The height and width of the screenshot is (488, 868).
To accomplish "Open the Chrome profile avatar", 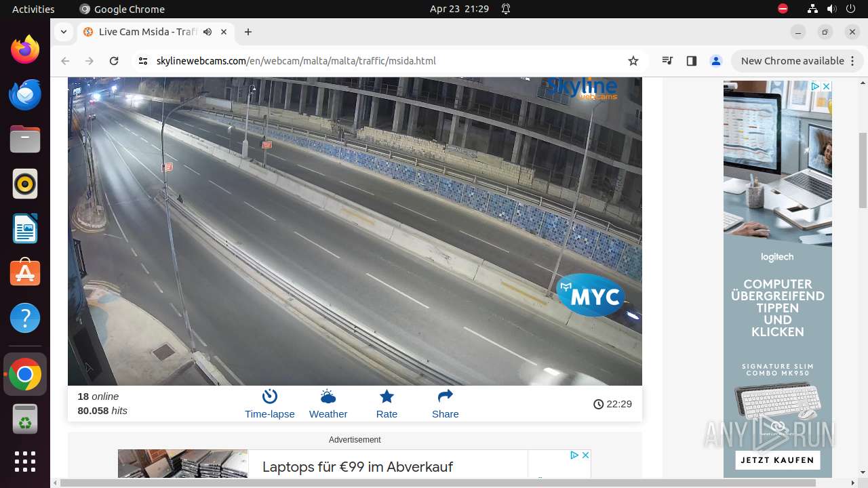I will point(716,61).
